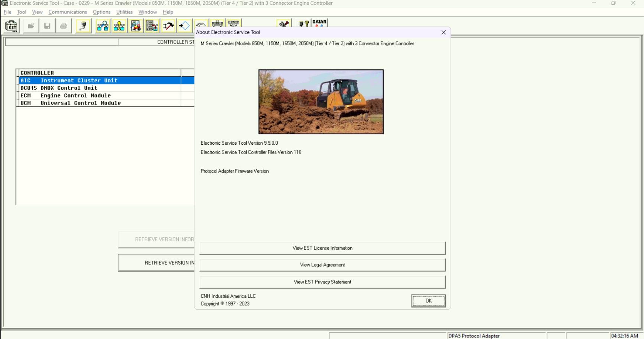Open the Tool menu
Image resolution: width=644 pixels, height=339 pixels.
tap(22, 12)
